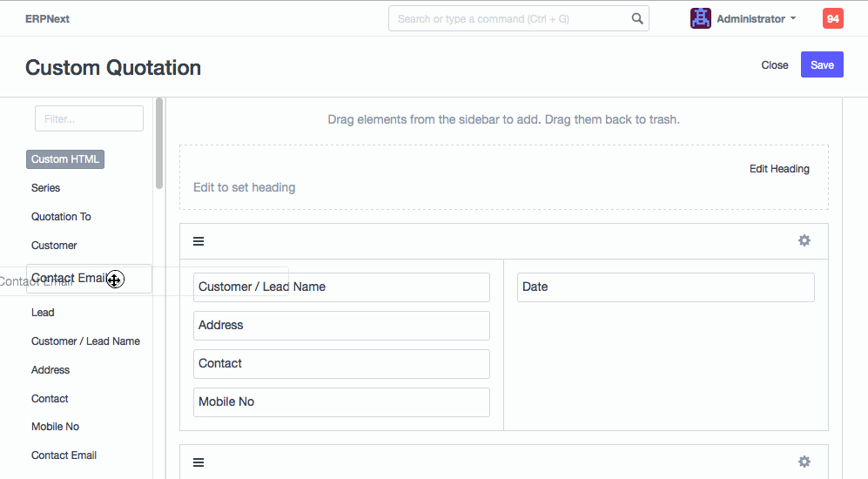This screenshot has width=868, height=479.
Task: Click first section's hamburger drag handle
Action: (x=198, y=241)
